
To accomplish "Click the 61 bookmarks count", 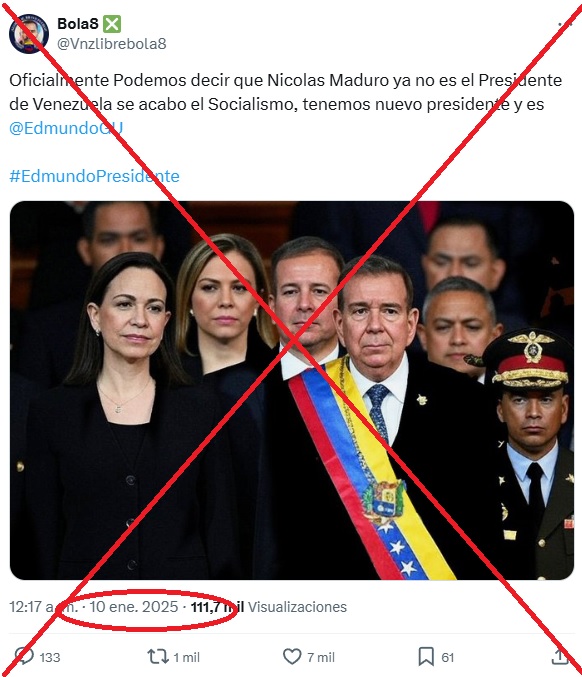I will click(448, 658).
